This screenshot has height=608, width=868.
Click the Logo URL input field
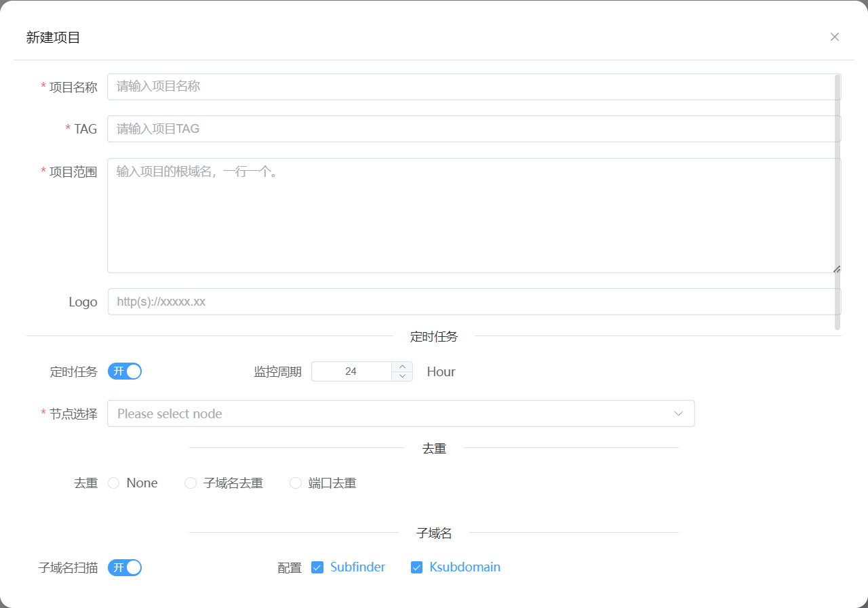coord(473,302)
